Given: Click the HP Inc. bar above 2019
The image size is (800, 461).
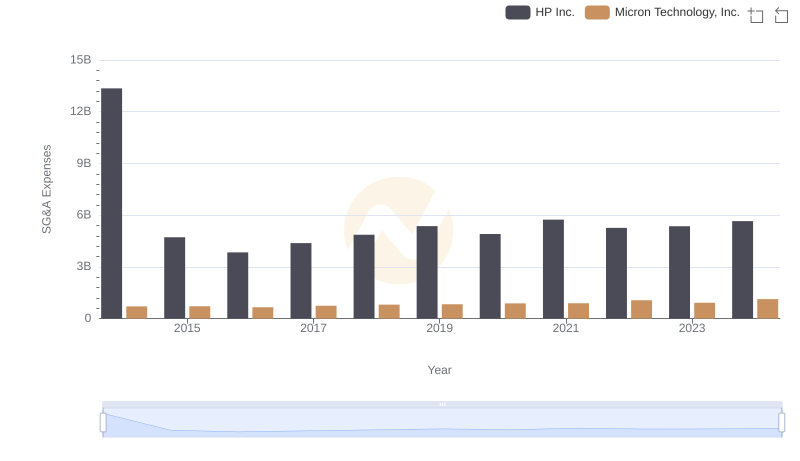Looking at the screenshot, I should click(427, 272).
